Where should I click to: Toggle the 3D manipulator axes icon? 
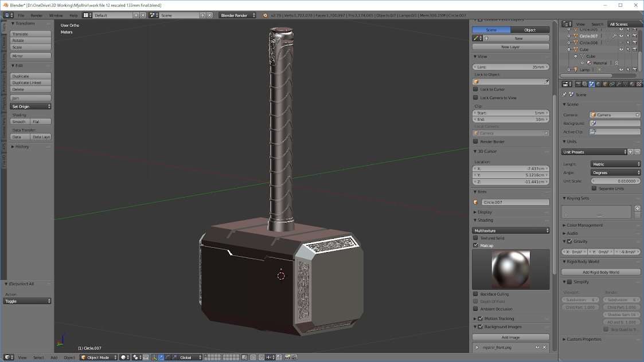click(x=154, y=357)
